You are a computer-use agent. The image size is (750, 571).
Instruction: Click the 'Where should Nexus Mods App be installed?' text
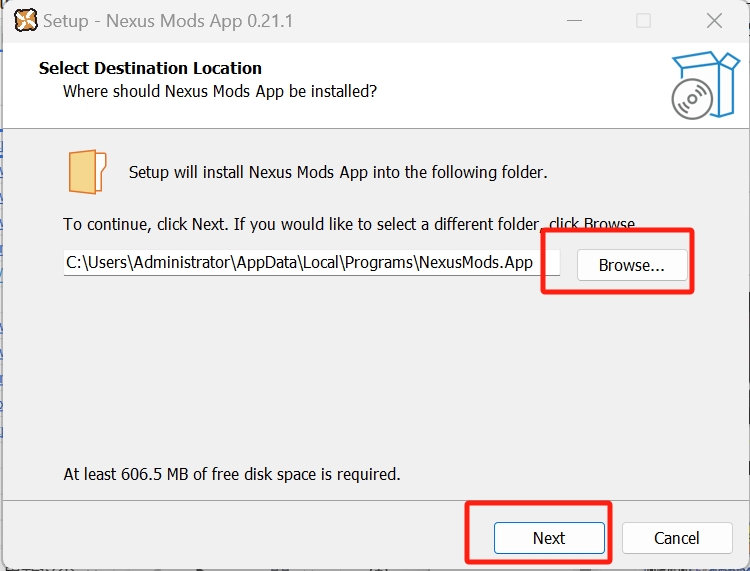(x=220, y=91)
